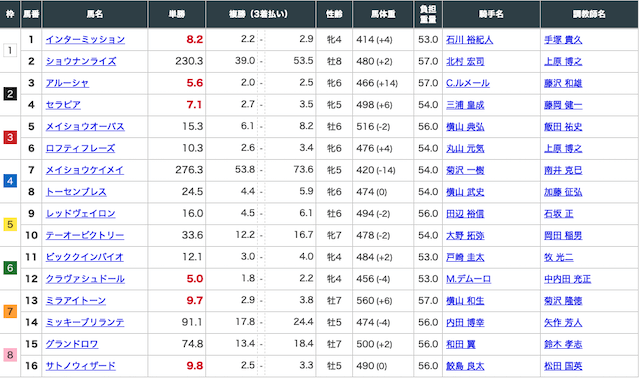The height and width of the screenshot is (378, 640).
Task: Click the white frame 1 badge
Action: [10, 51]
